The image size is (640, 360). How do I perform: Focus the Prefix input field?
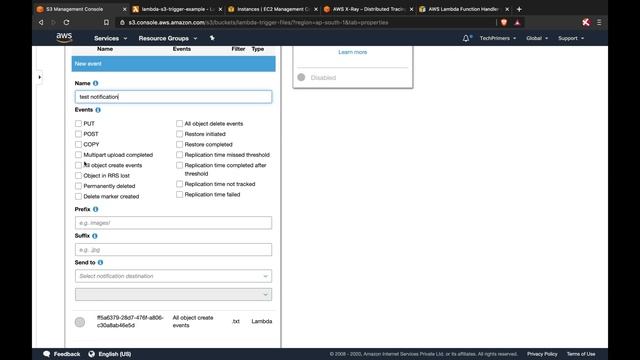point(173,223)
